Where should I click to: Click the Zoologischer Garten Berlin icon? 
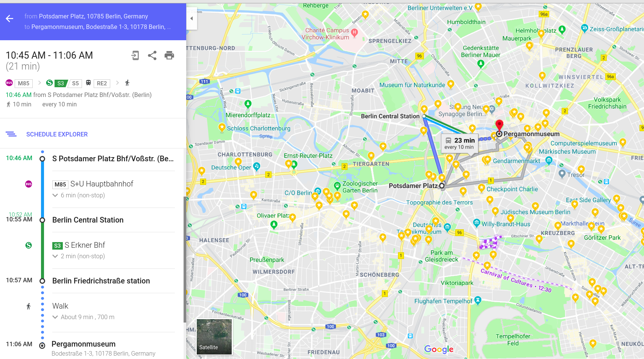[x=337, y=185]
